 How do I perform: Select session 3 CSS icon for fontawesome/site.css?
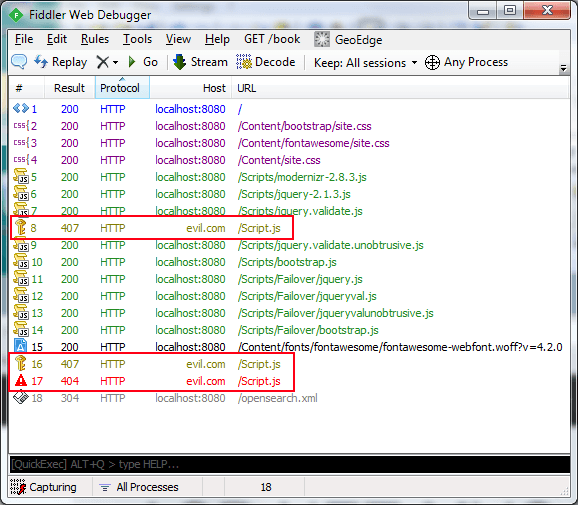click(21, 143)
